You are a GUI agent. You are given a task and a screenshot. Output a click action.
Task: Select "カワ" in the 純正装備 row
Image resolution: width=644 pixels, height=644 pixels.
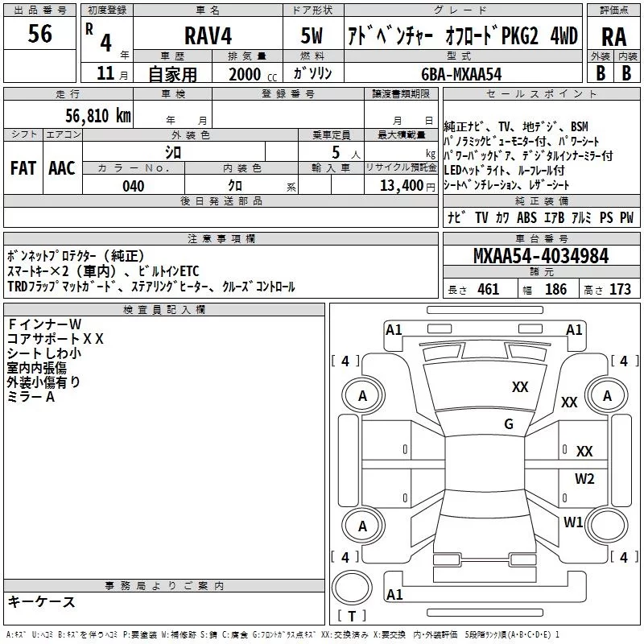click(x=502, y=217)
